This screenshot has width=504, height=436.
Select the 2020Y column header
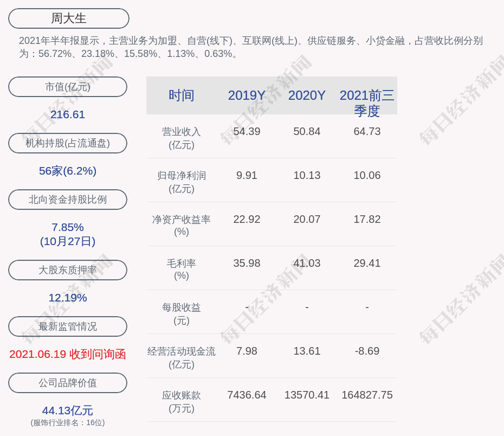307,95
